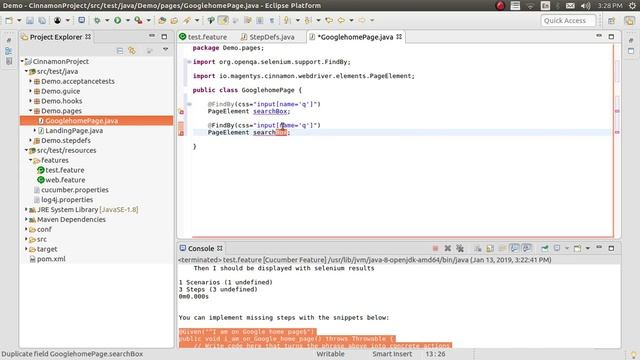Select cucumber.properties file
The image size is (640, 360).
pos(75,190)
